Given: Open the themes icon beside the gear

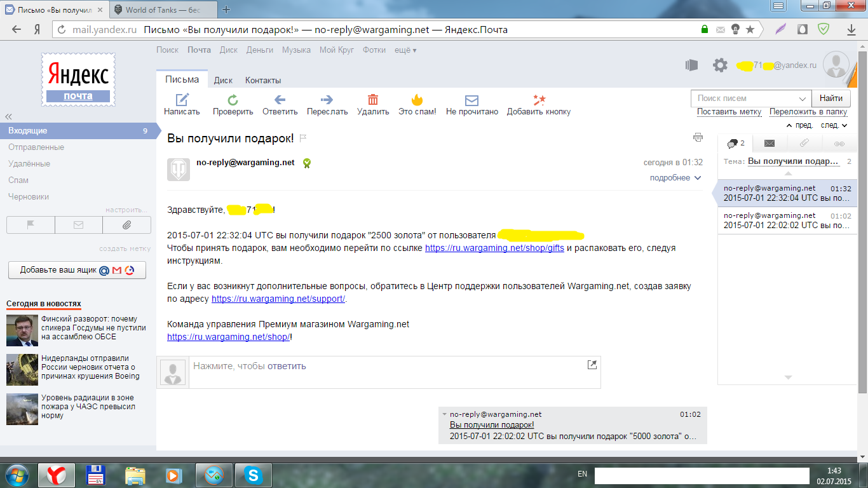Looking at the screenshot, I should coord(691,65).
